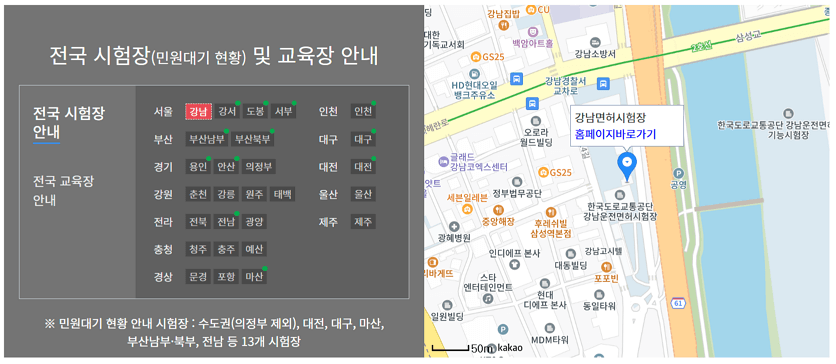Screen dimensions: 836x364
Task: Click the 동일타워 building icon
Action: point(599,294)
